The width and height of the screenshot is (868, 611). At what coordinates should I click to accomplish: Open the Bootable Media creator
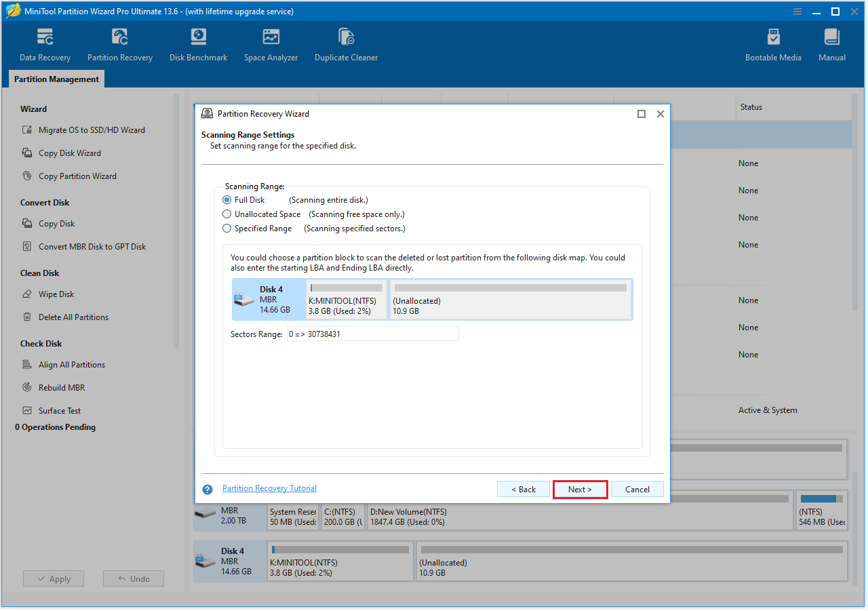773,44
